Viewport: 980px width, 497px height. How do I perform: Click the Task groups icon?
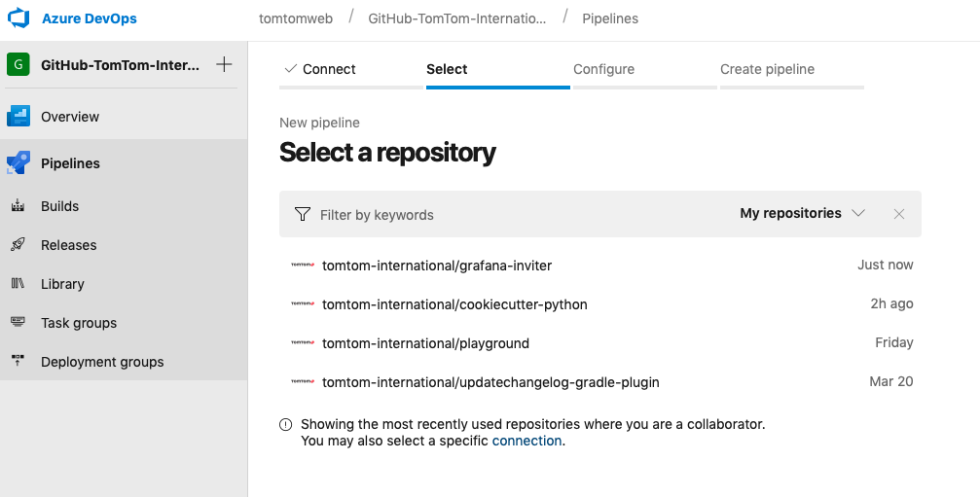[18, 322]
